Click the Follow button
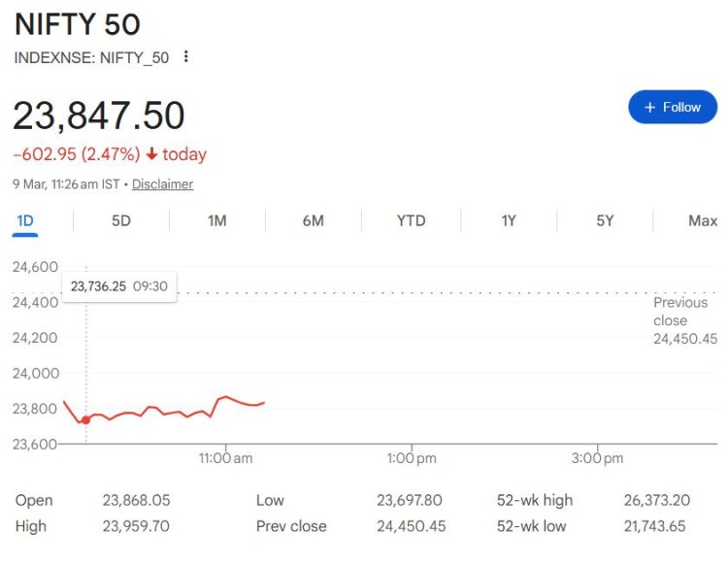Viewport: 728px width, 566px height. coord(672,107)
